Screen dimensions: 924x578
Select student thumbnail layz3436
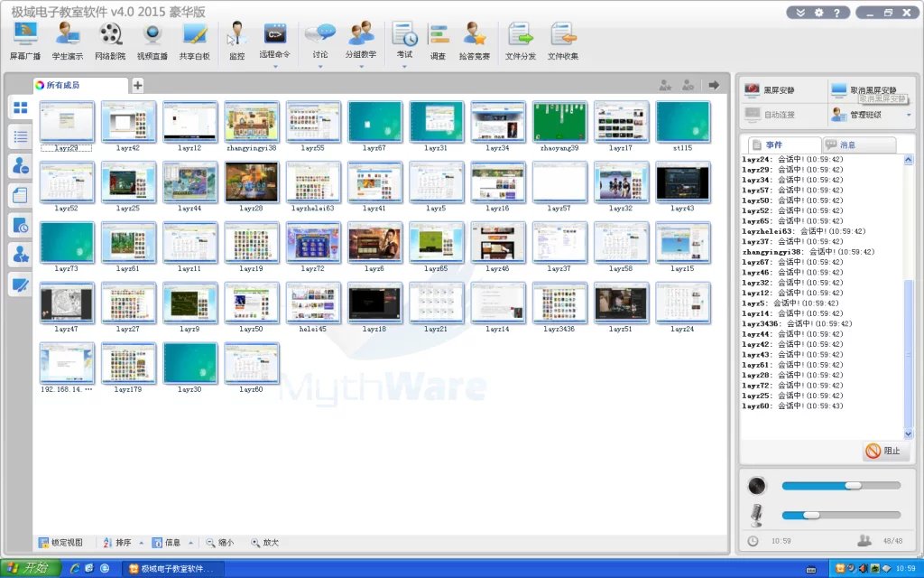[x=559, y=307]
